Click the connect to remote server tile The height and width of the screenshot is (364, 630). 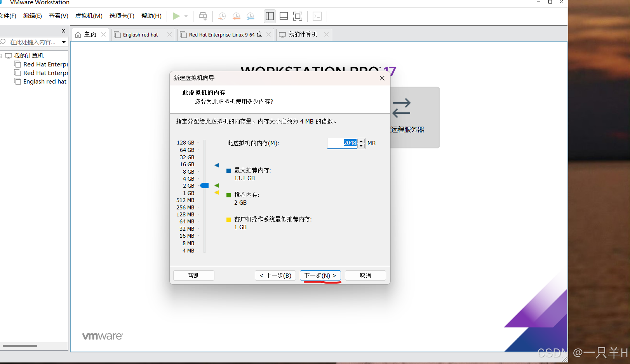pos(415,117)
